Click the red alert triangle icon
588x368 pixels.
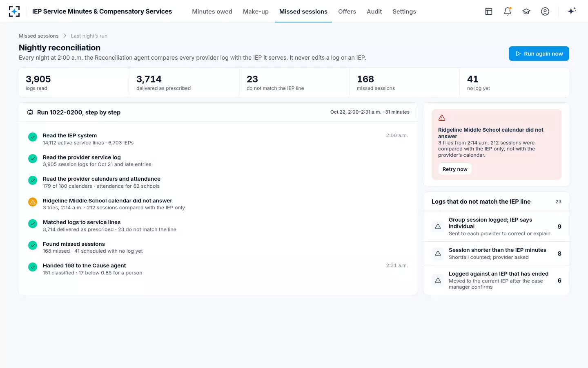[442, 118]
